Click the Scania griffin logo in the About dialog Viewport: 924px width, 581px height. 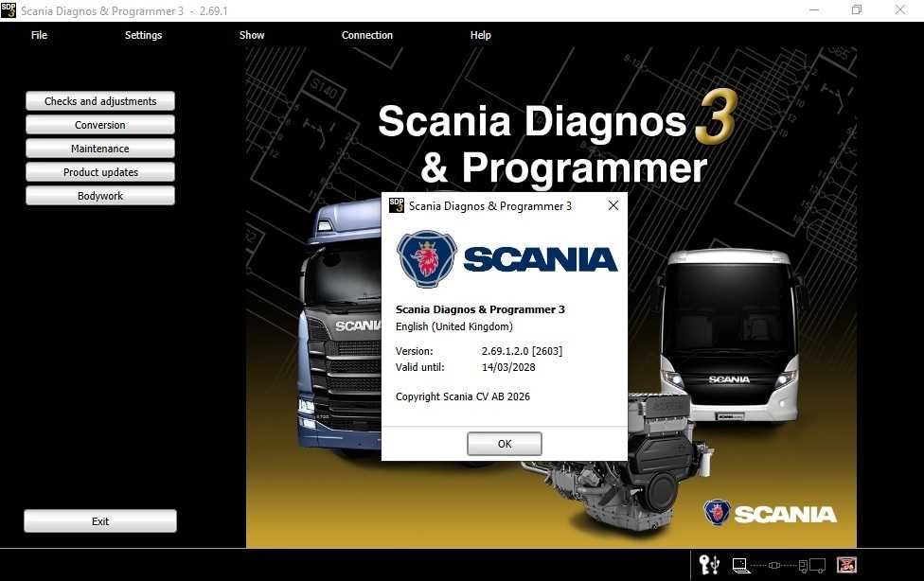[x=427, y=258]
